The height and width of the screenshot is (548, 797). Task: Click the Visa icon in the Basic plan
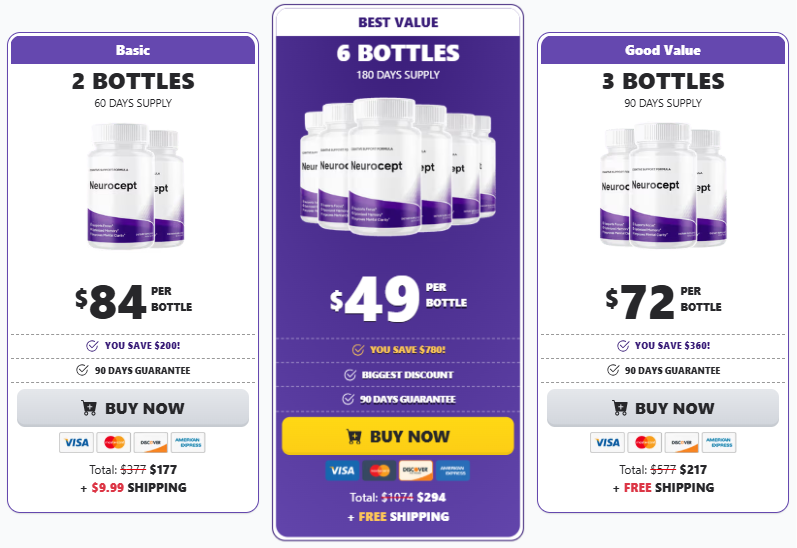[76, 442]
